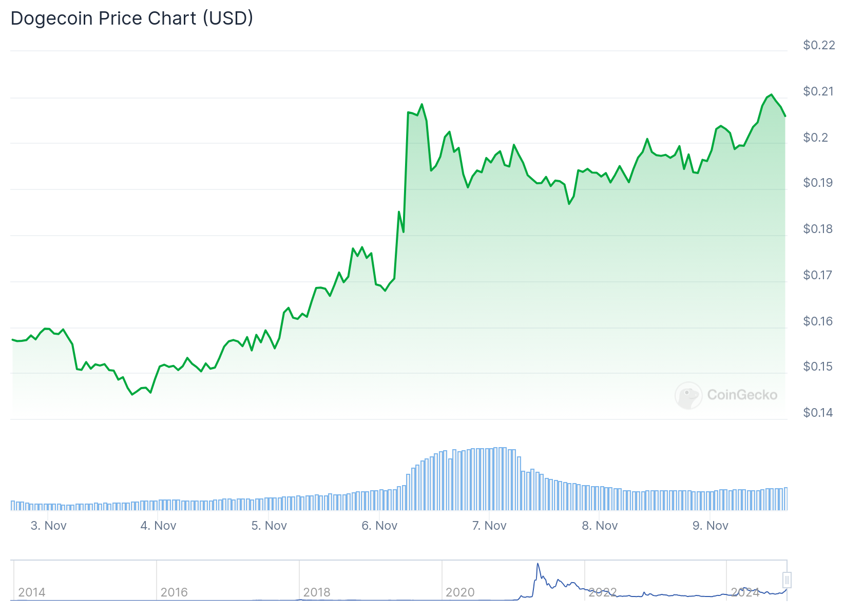Viewport: 844px width, 616px height.
Task: Click the $0.22 price axis label
Action: click(819, 45)
